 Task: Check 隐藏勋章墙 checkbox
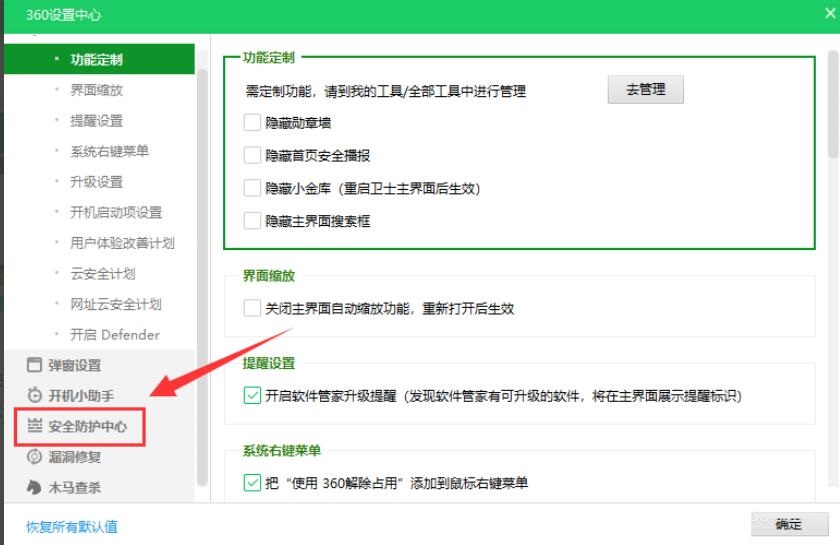[x=252, y=123]
